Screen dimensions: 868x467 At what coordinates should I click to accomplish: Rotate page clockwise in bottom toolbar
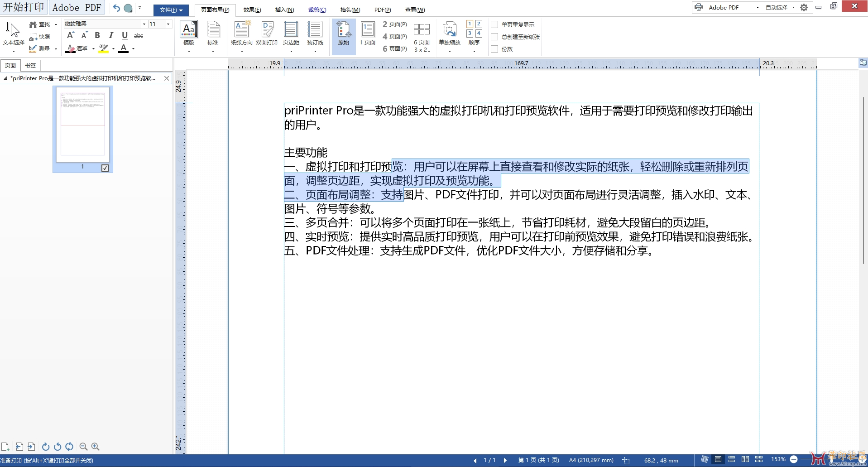(46, 447)
